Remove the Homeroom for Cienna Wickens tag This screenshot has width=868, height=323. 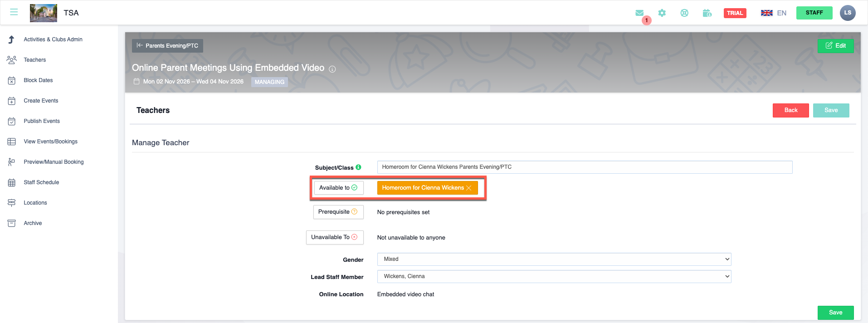coord(469,188)
